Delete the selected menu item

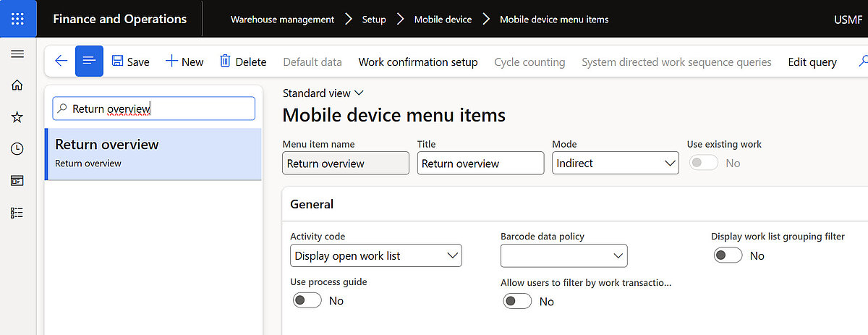[243, 62]
